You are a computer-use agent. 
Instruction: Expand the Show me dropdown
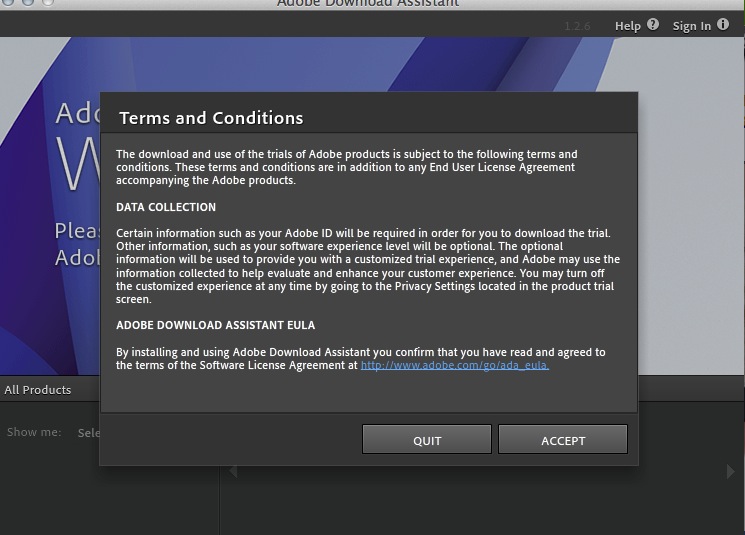click(x=88, y=433)
